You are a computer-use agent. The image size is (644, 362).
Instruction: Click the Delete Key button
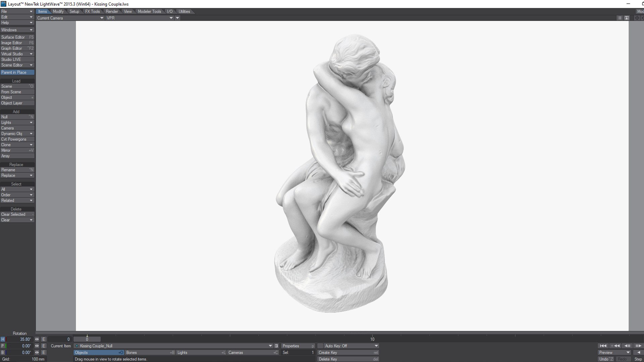tap(348, 359)
